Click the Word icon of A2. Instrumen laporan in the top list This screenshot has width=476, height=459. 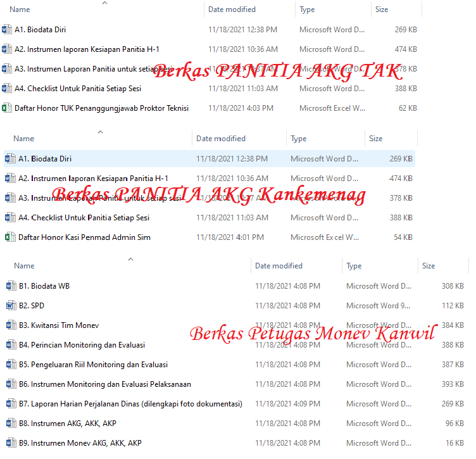(7, 49)
